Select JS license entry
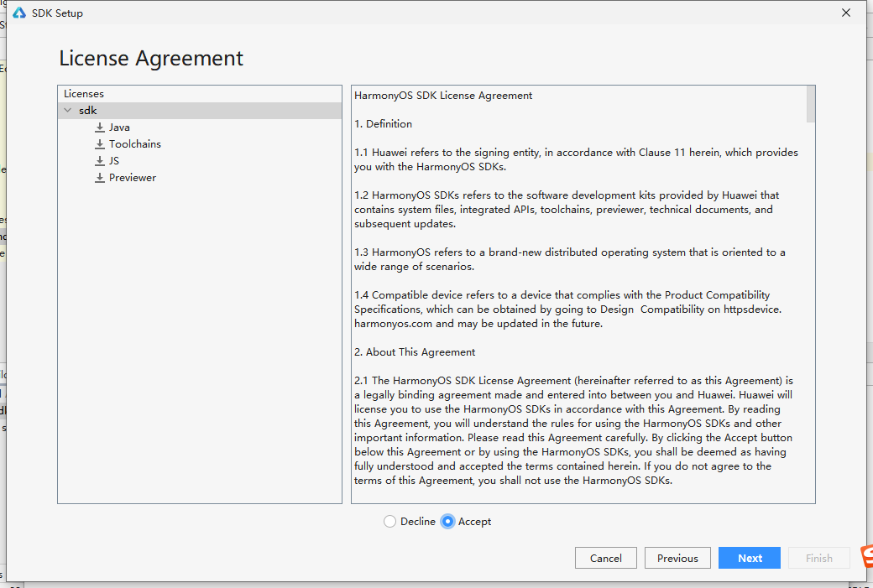This screenshot has height=588, width=873. click(x=114, y=161)
